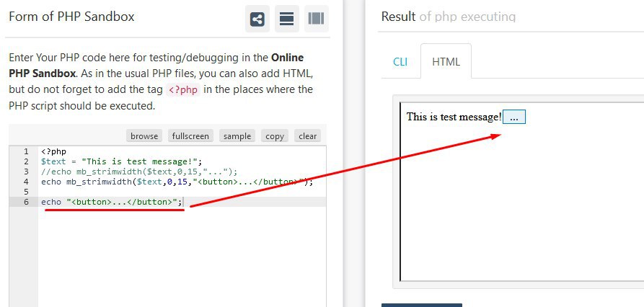Image resolution: width=644 pixels, height=307 pixels.
Task: Click the rendered "..." button in output
Action: tap(514, 117)
